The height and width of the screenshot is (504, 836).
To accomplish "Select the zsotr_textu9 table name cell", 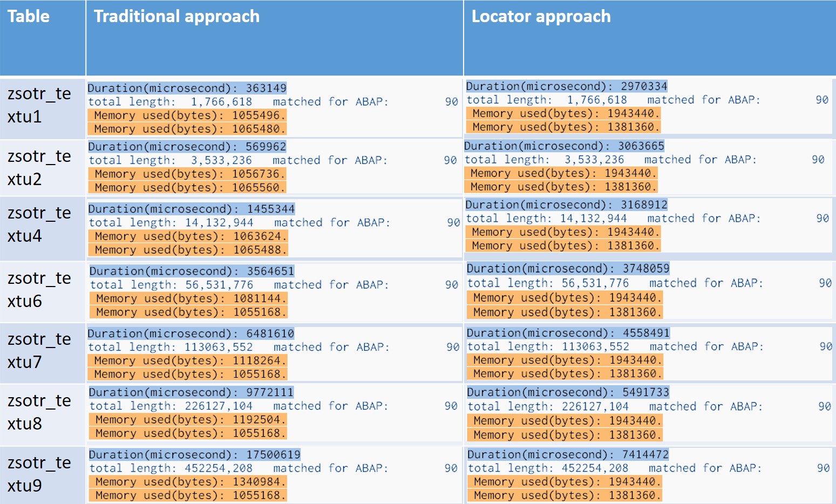I will pos(43,475).
